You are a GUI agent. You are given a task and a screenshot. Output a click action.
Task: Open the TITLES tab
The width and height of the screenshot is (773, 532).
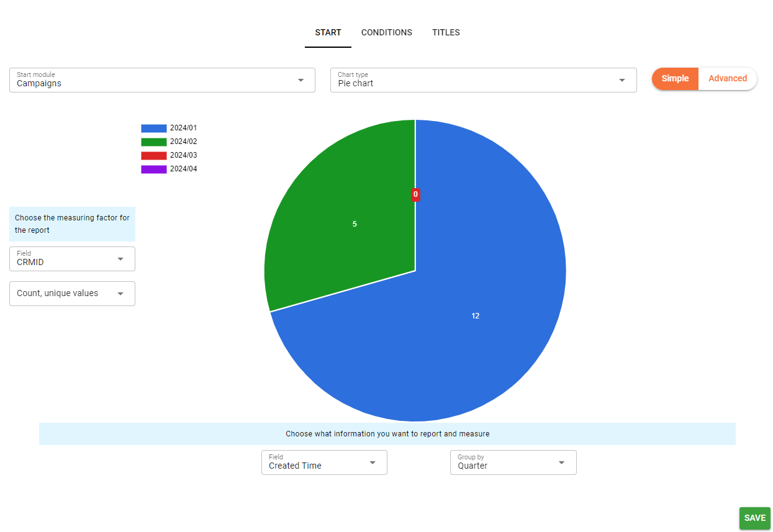pos(445,32)
